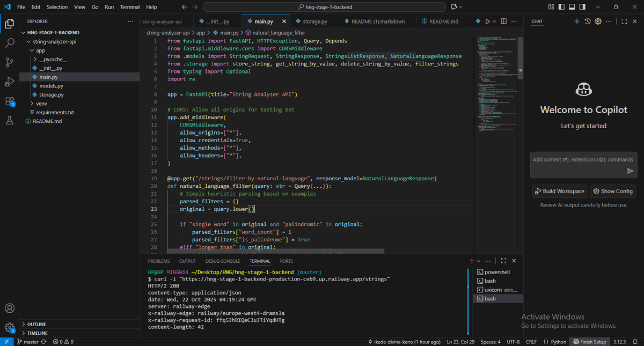Open models.py in the Explorer

pos(51,86)
